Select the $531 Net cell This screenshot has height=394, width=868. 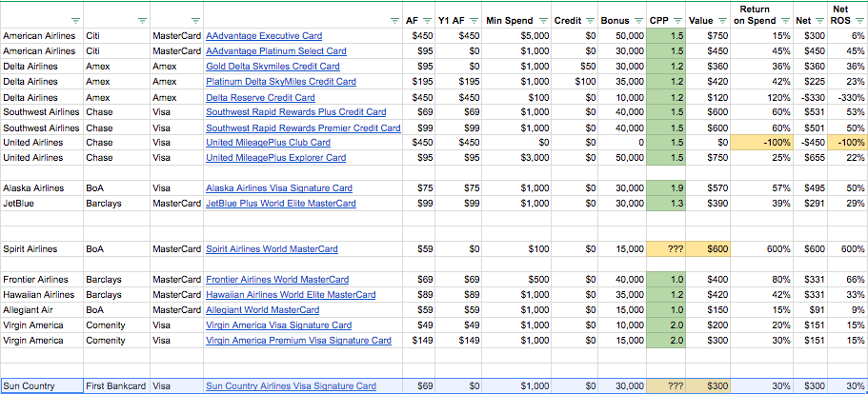[810, 112]
